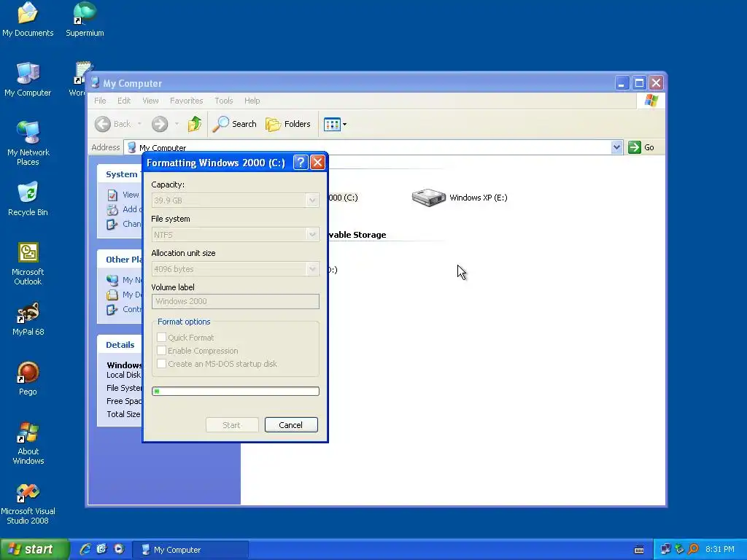Select My Computer desktop icon
The width and height of the screenshot is (747, 560).
coord(28,79)
